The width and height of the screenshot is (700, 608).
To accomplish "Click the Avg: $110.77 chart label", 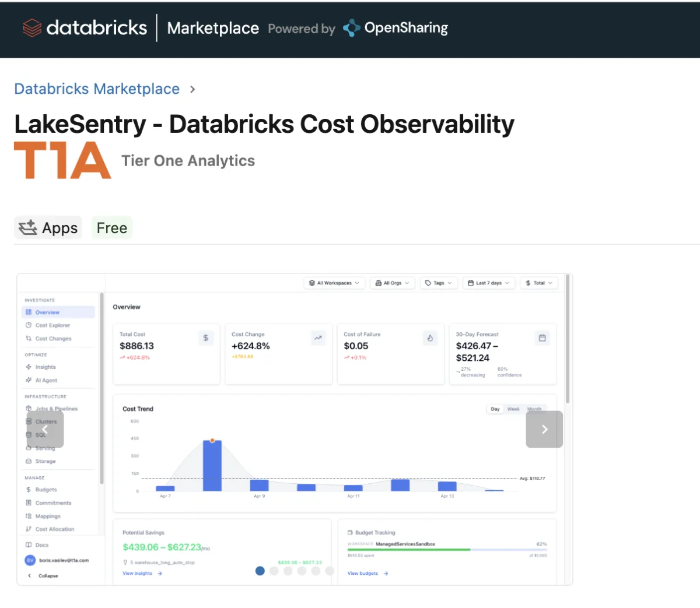I will coord(533,478).
